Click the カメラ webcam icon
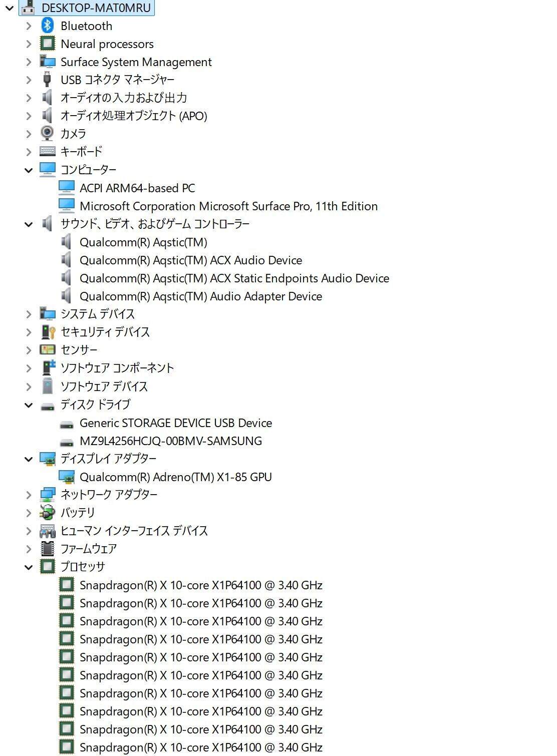The image size is (557, 756). (48, 133)
